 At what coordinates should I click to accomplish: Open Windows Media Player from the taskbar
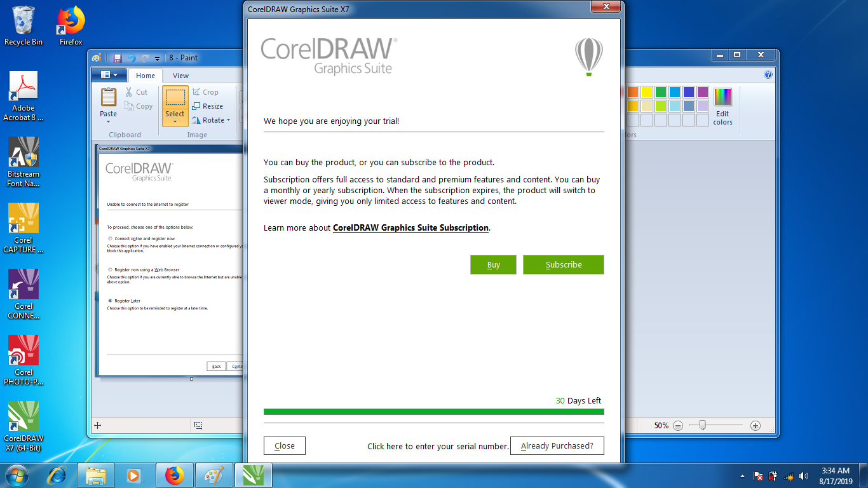pos(134,475)
